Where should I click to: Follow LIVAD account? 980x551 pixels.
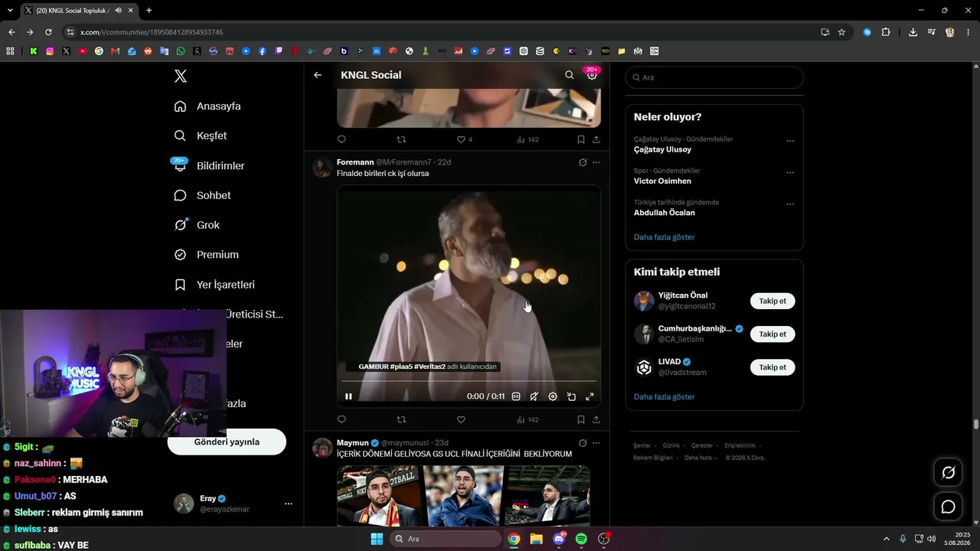tap(773, 367)
